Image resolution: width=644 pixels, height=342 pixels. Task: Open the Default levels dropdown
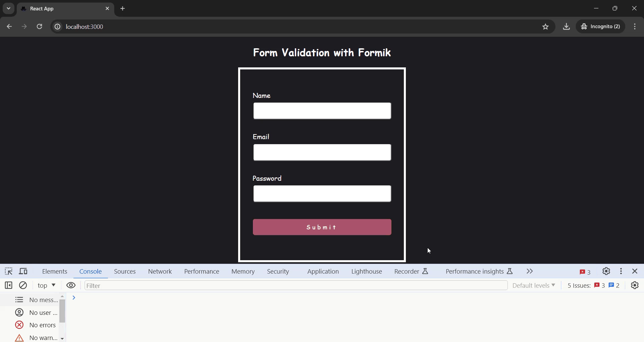click(534, 286)
